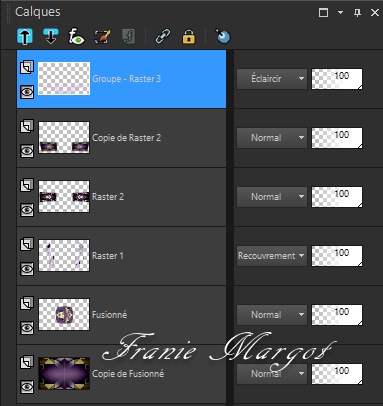Image resolution: width=383 pixels, height=406 pixels.
Task: Click the layer link chain icon
Action: [163, 36]
